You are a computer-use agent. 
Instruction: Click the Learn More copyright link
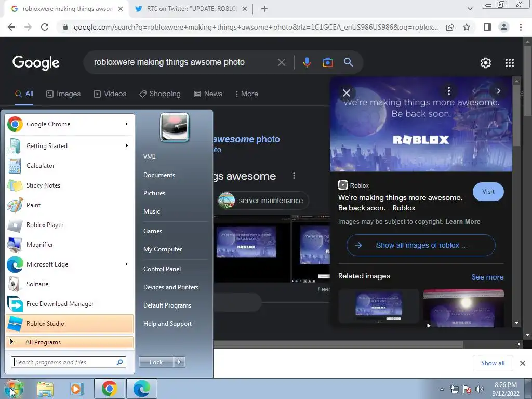coord(463,222)
